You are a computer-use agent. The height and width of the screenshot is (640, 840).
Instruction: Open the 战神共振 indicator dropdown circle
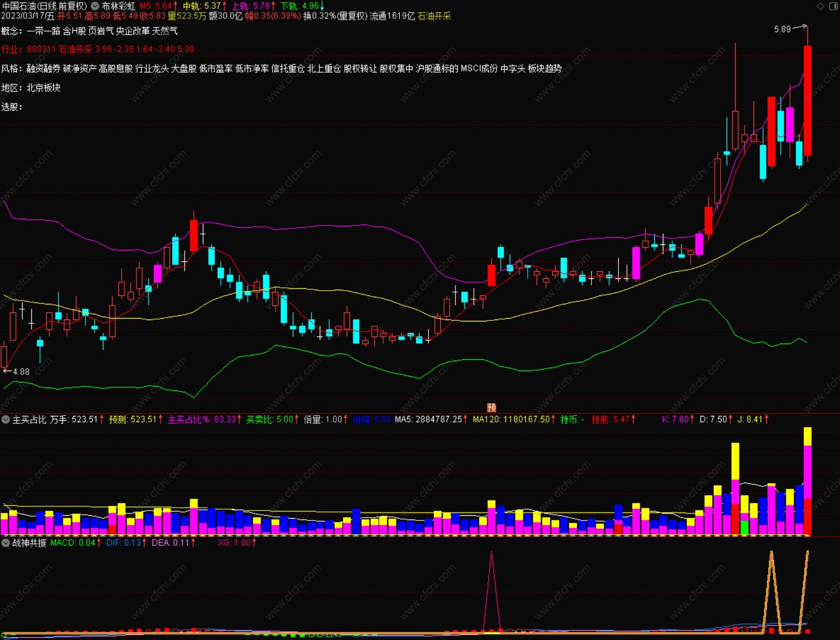pos(6,543)
